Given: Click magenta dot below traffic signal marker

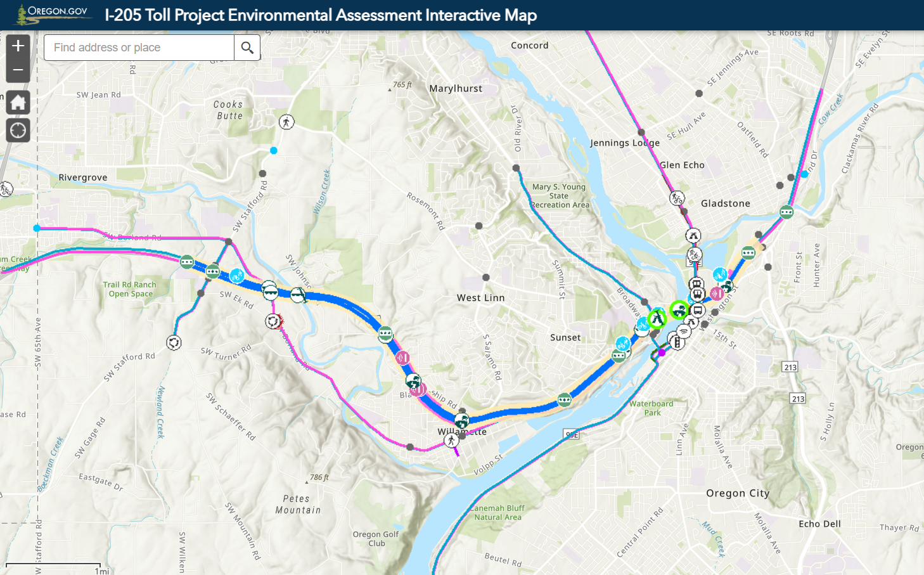Looking at the screenshot, I should coord(662,352).
